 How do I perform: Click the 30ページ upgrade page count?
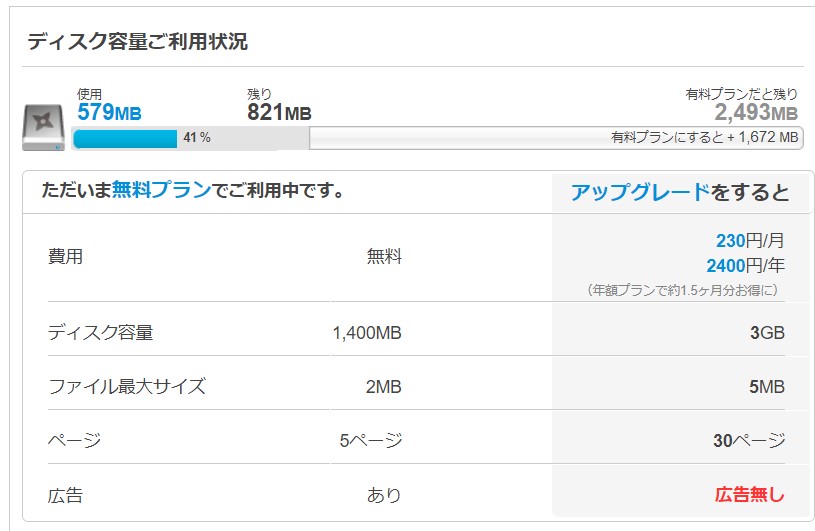click(749, 440)
